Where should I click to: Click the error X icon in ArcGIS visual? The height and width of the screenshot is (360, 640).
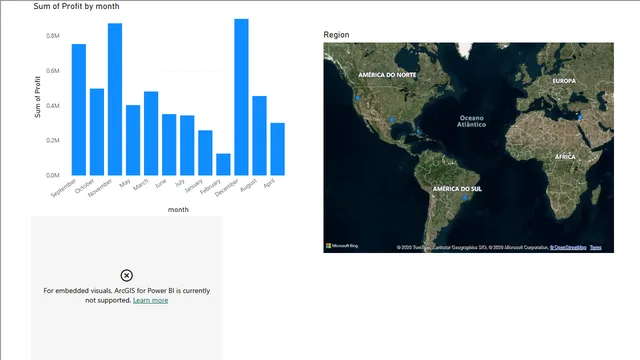point(127,276)
